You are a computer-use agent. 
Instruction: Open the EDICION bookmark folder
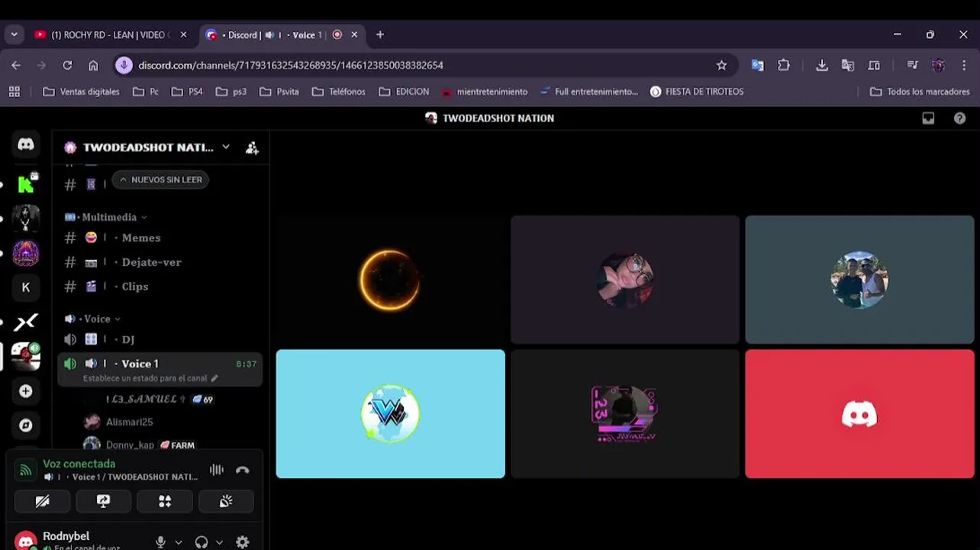[404, 92]
